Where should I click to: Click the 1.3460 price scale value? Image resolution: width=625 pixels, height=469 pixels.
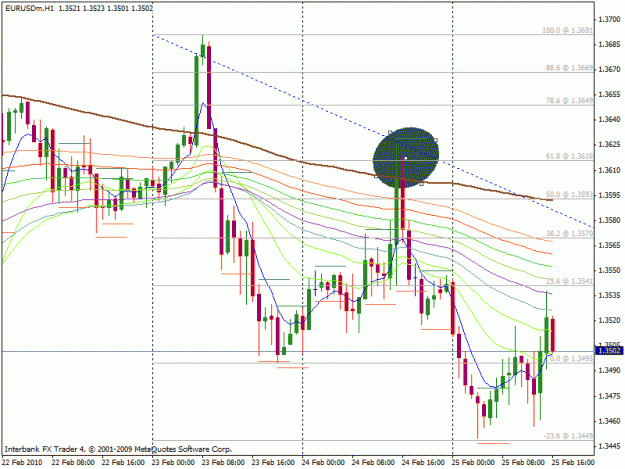pyautogui.click(x=610, y=421)
